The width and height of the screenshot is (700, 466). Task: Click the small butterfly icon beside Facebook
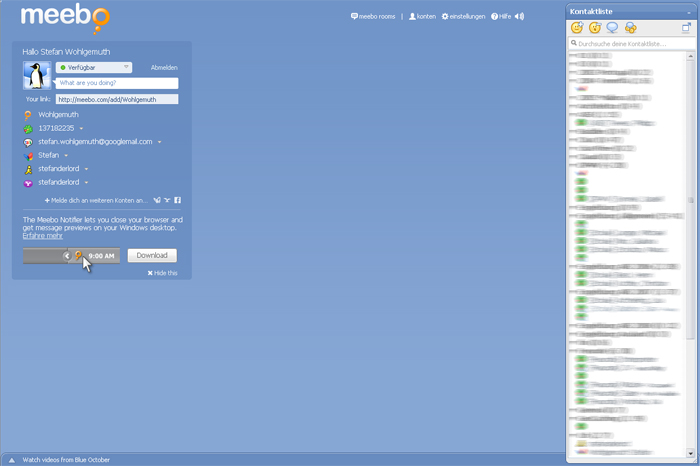point(157,200)
